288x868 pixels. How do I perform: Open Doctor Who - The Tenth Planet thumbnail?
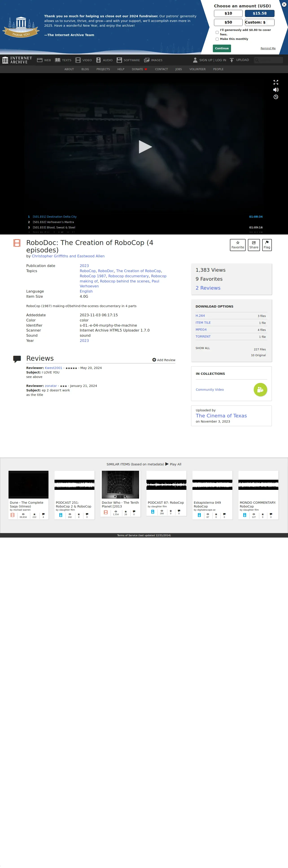(x=120, y=485)
